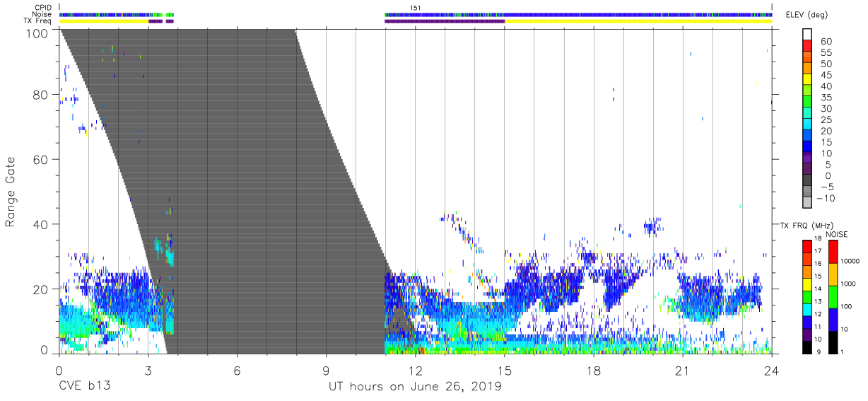
Task: Click the '9' hour tick on time axis
Action: click(326, 370)
